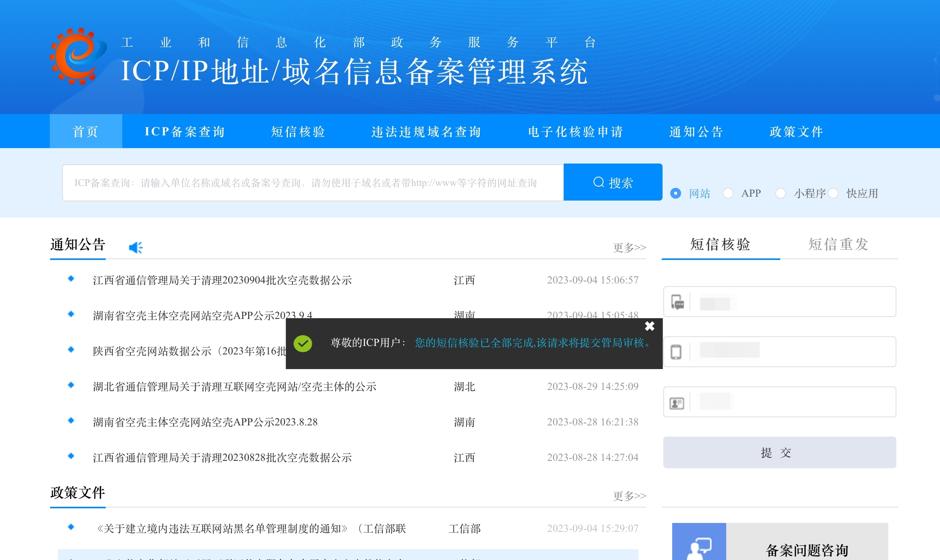Open 湖北省通信管理局 空壳网站 announcement link
This screenshot has height=560, width=940.
(x=235, y=386)
